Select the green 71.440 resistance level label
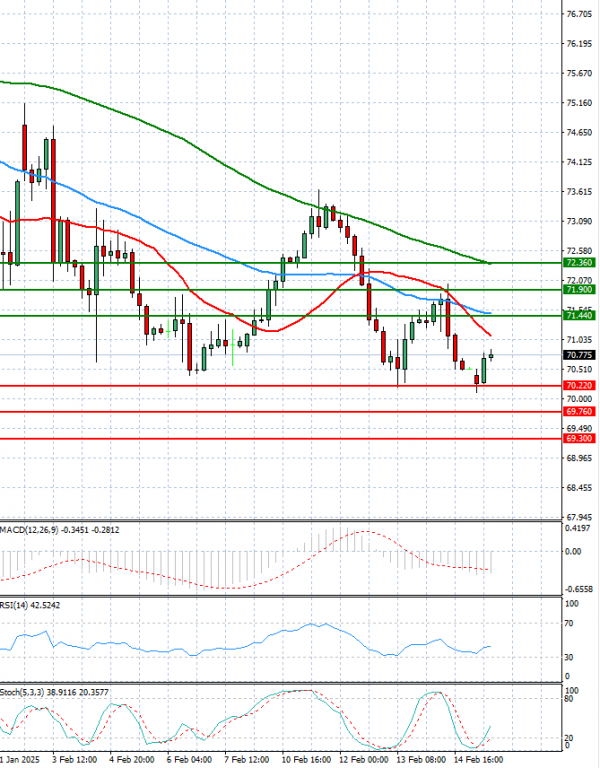The image size is (600, 768). [579, 316]
